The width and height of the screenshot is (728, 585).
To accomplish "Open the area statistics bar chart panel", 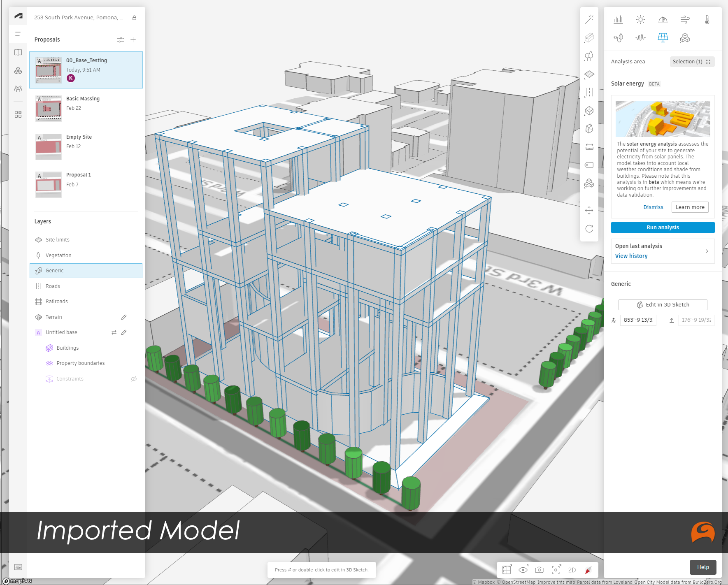I will 618,19.
